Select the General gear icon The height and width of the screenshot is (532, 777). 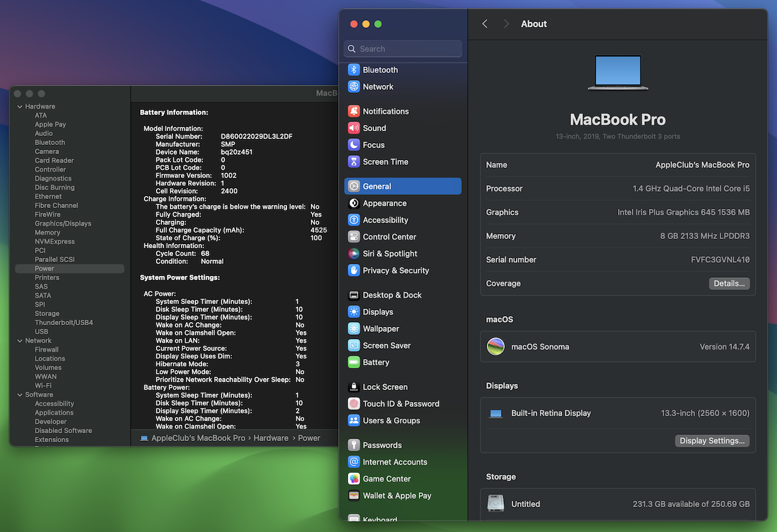[354, 186]
